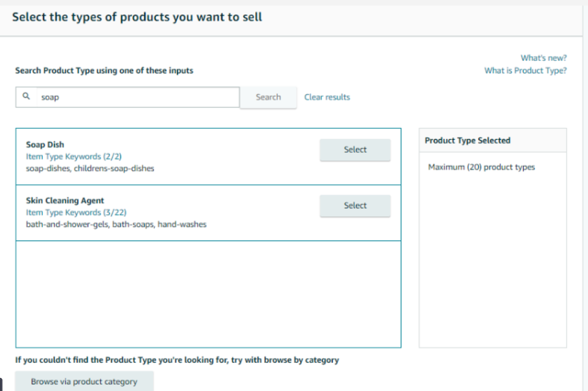Browse via product category
This screenshot has width=588, height=391.
coord(84,381)
